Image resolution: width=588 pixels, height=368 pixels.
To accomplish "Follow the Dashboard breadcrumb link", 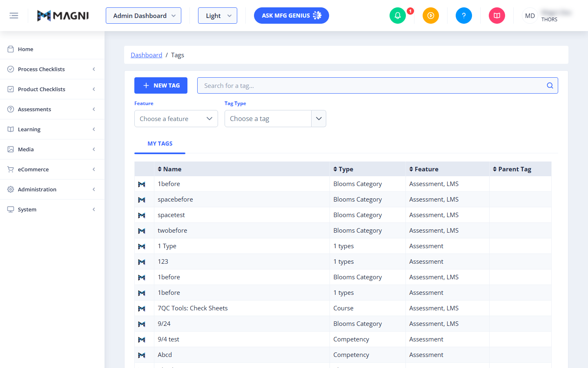I will [146, 55].
